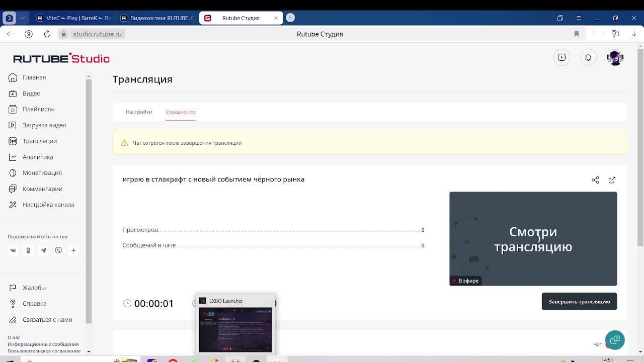This screenshot has width=644, height=362.
Task: Click the Справка question mark icon
Action: 13,304
